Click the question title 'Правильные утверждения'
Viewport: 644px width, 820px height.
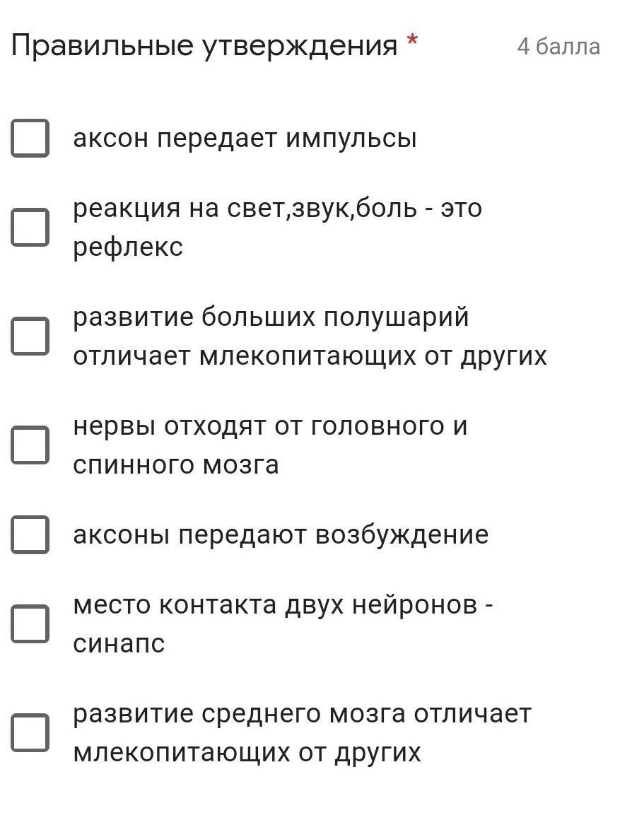[x=204, y=46]
